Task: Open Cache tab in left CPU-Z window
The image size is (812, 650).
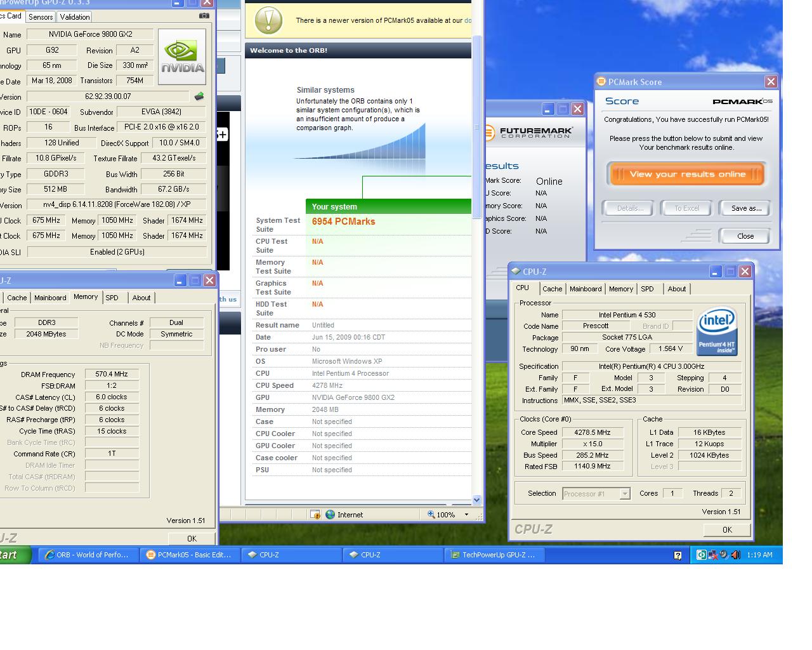Action: click(x=17, y=298)
